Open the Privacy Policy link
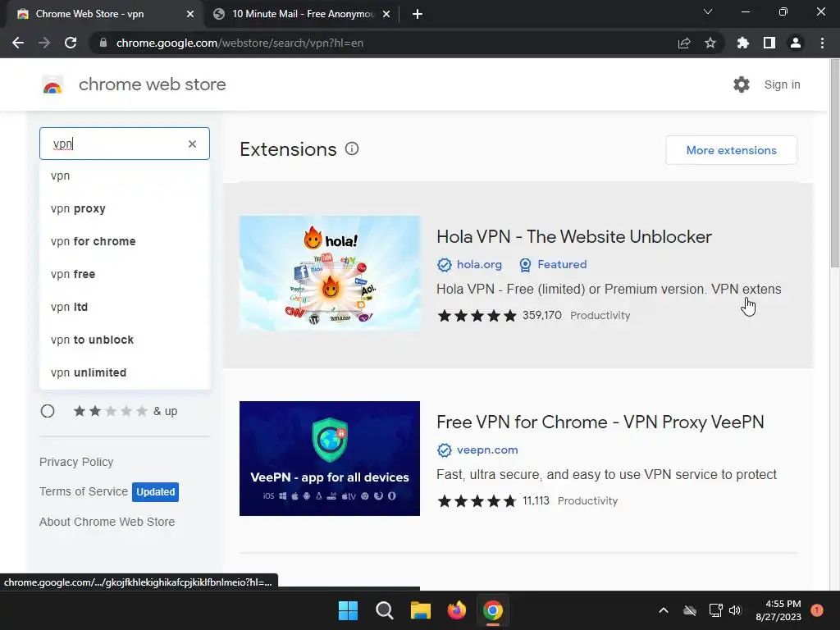 (x=76, y=462)
